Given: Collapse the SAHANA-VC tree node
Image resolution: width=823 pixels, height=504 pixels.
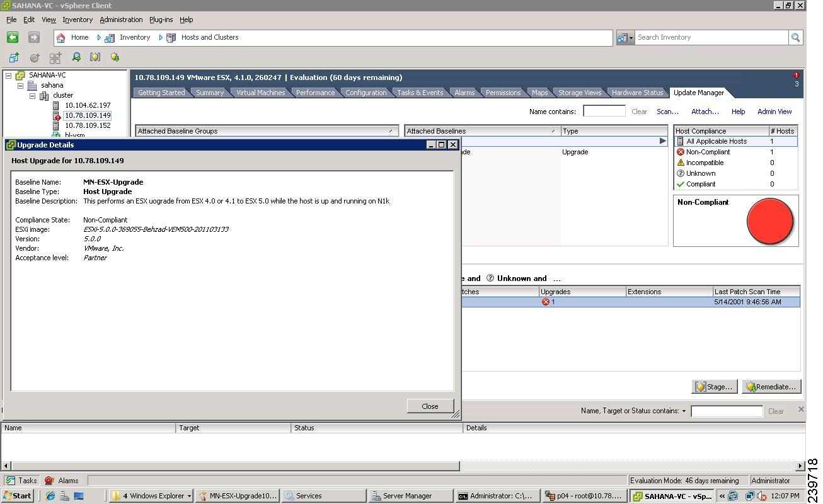Looking at the screenshot, I should (9, 75).
